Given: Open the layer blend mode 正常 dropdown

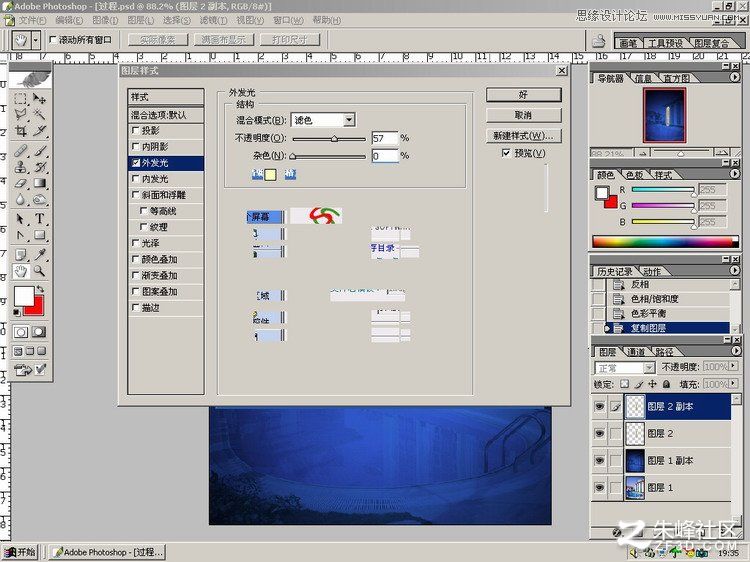Looking at the screenshot, I should coord(649,368).
